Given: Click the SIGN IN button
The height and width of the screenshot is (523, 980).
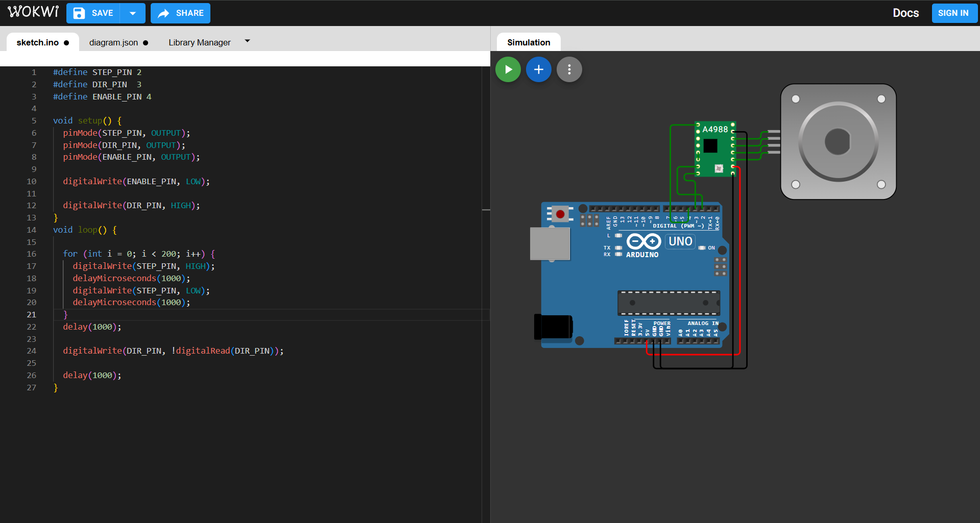Looking at the screenshot, I should click(954, 13).
